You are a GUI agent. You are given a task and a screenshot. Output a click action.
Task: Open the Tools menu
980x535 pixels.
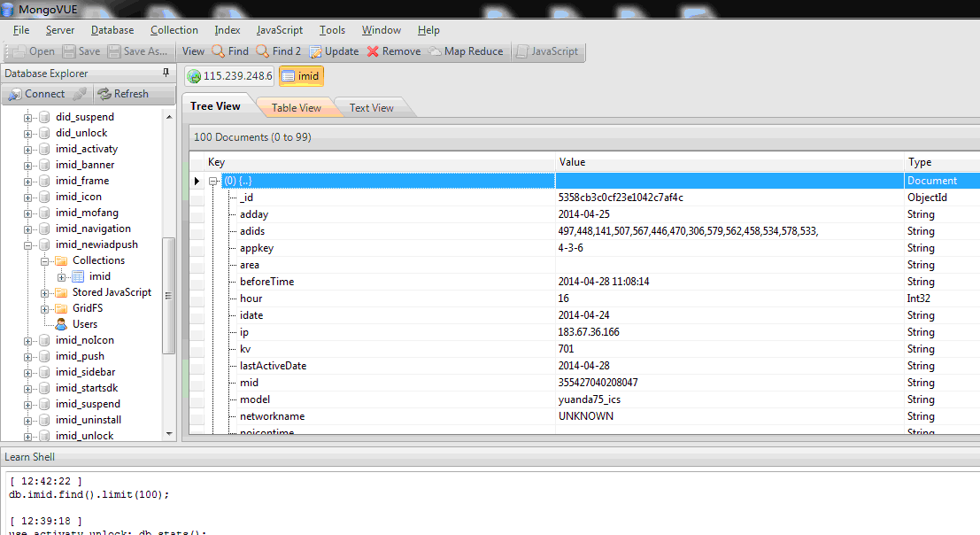tap(333, 30)
